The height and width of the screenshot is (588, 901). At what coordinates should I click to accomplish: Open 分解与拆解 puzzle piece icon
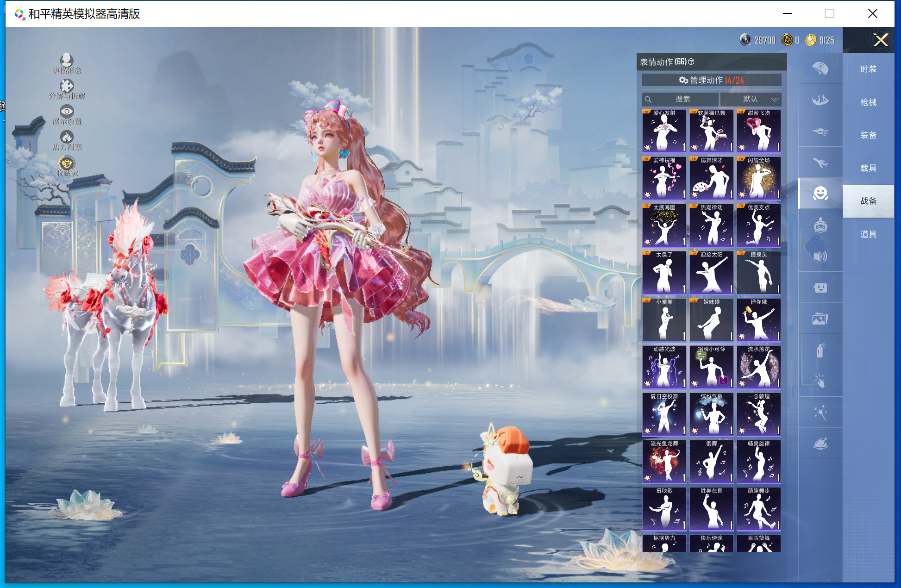tap(67, 86)
